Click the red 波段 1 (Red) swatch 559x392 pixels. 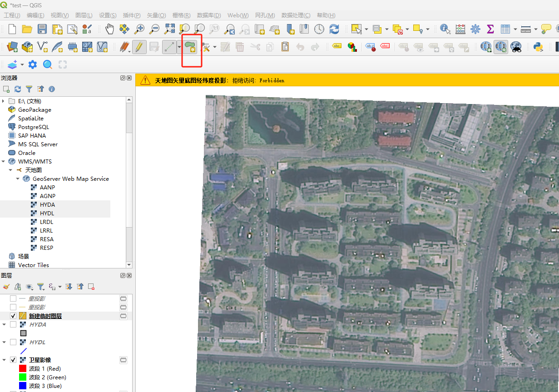tap(23, 369)
